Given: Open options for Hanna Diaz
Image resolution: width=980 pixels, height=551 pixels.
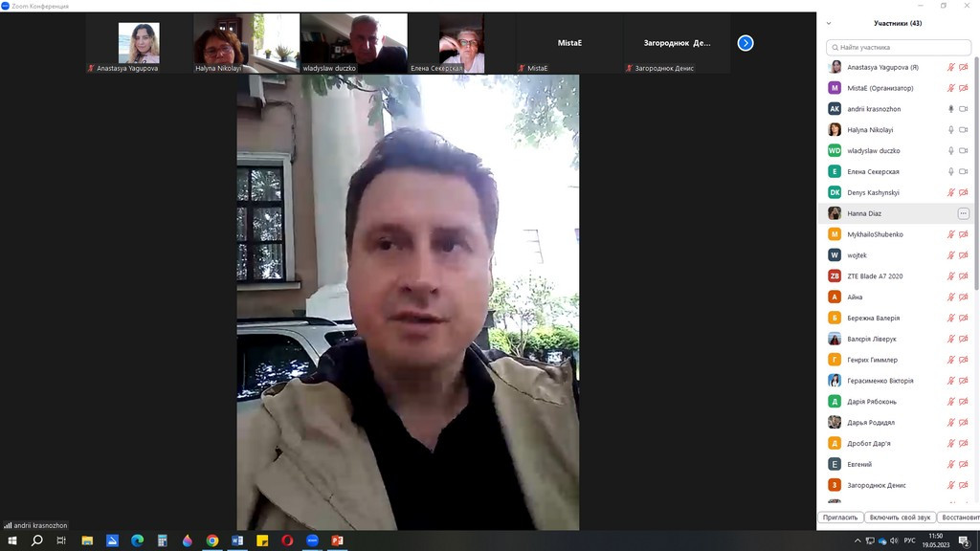Looking at the screenshot, I should (963, 213).
